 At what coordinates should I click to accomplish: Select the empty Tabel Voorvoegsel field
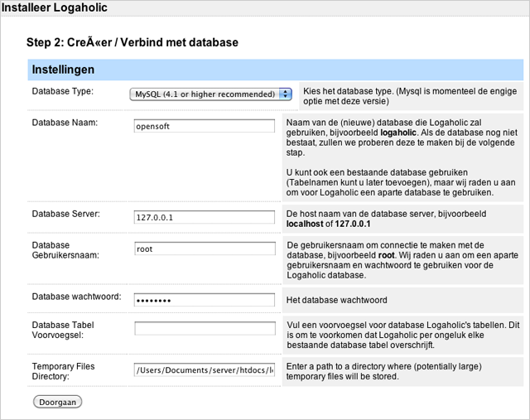pos(205,328)
